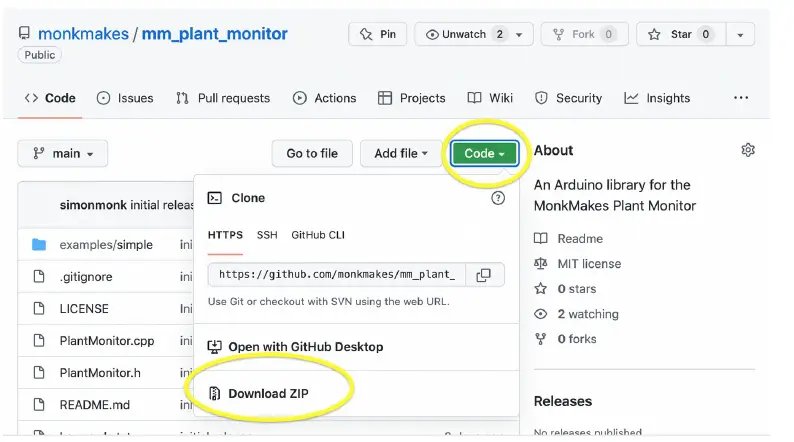The width and height of the screenshot is (794, 442).
Task: Click the Download ZIP file icon
Action: tap(214, 393)
